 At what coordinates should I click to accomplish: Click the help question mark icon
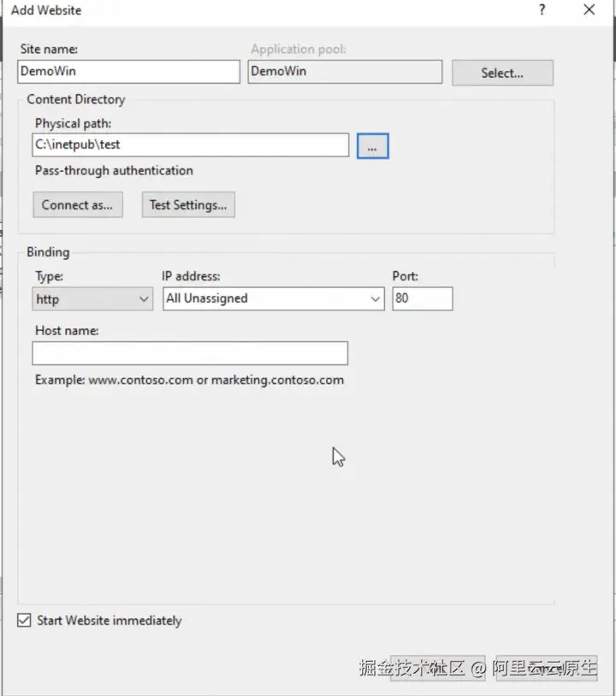pos(542,9)
